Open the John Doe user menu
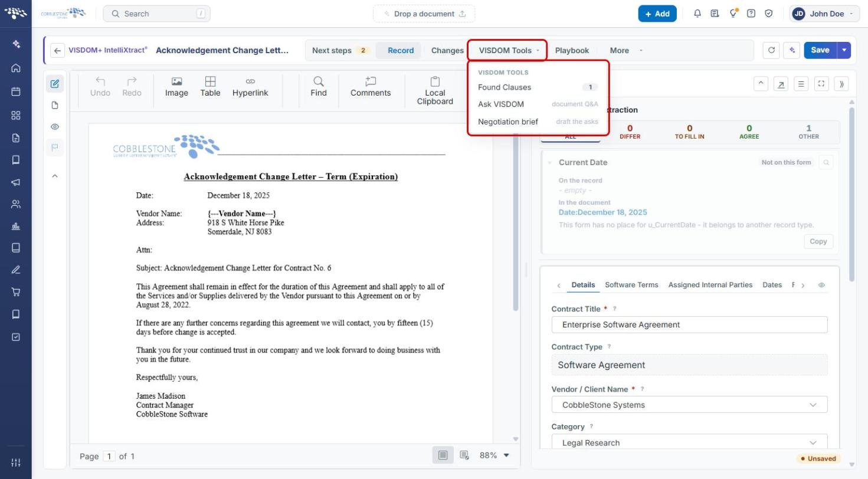868x479 pixels. pos(824,14)
